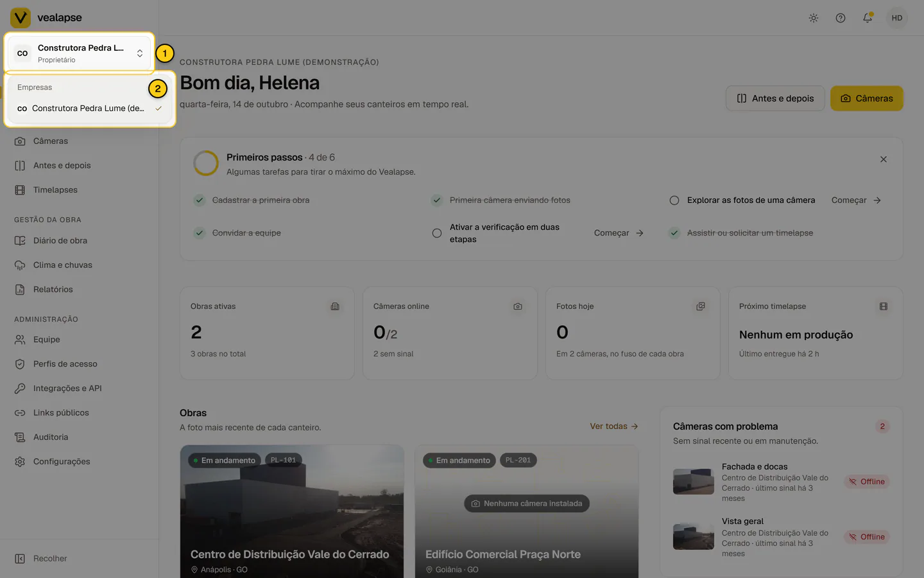Click the camera icon on Câmeras online card
Image resolution: width=924 pixels, height=578 pixels.
click(x=518, y=306)
